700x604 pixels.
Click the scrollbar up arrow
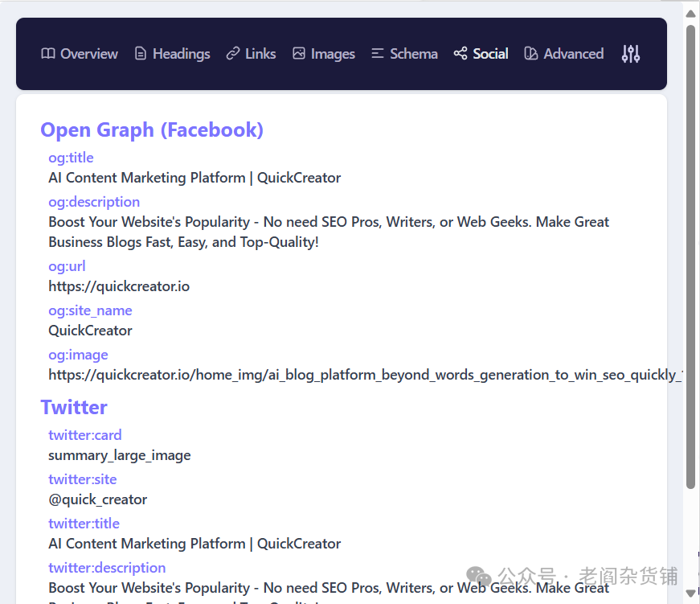(690, 12)
